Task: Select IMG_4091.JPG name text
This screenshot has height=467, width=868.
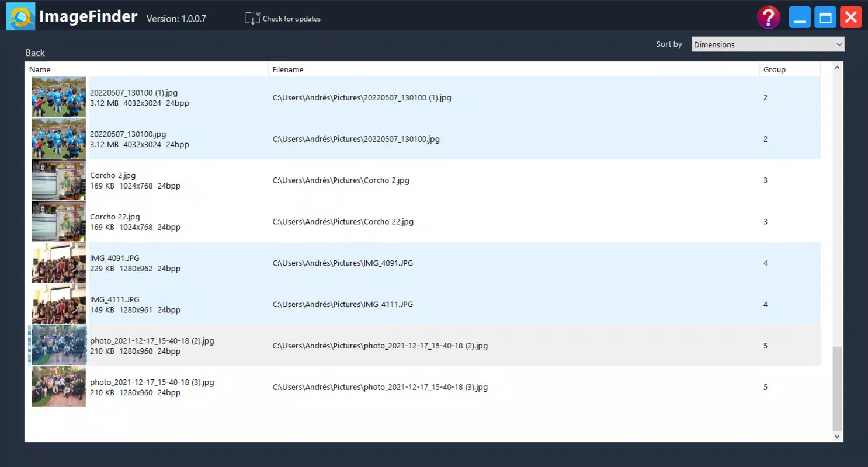Action: point(114,258)
